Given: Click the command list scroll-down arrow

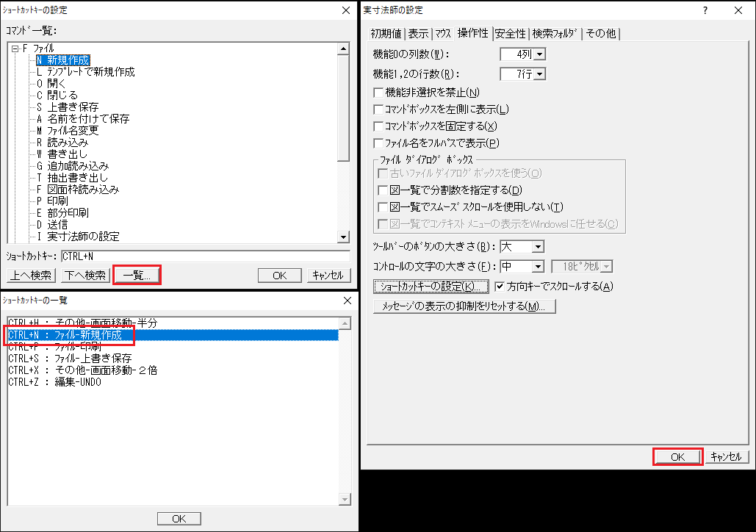Looking at the screenshot, I should (x=343, y=237).
